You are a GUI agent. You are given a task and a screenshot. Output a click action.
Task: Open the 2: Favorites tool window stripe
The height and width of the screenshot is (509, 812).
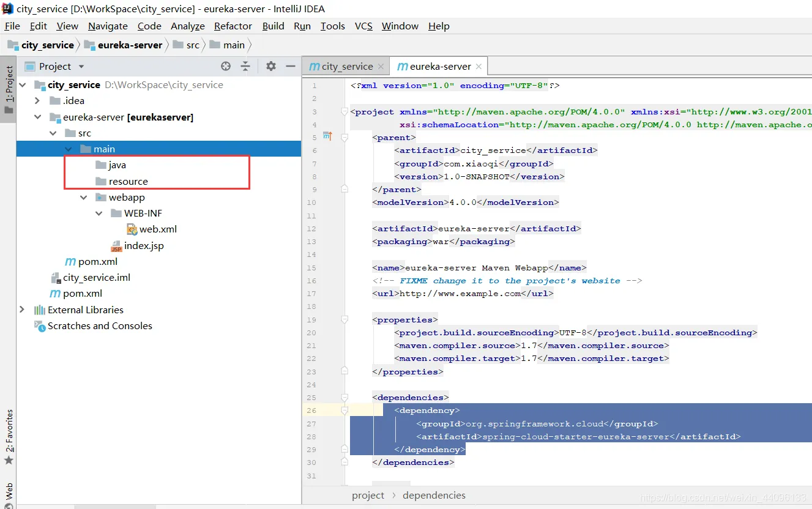coord(9,437)
